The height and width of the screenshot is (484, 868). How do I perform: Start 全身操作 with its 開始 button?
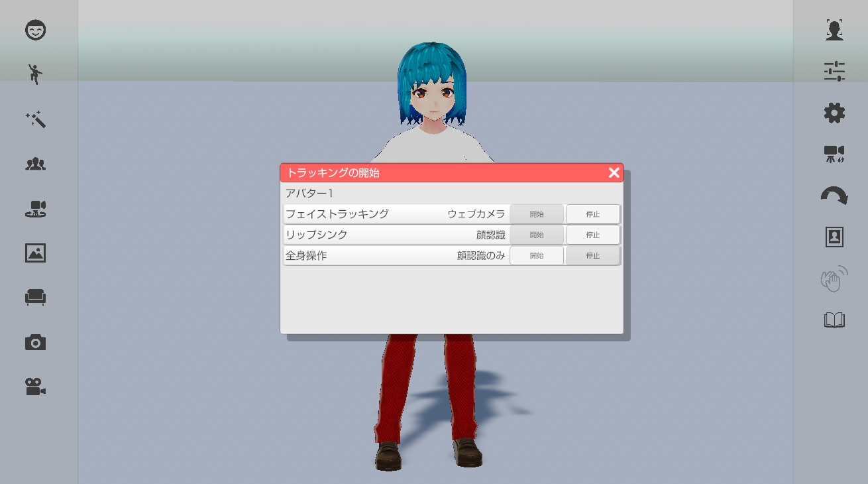click(x=537, y=255)
